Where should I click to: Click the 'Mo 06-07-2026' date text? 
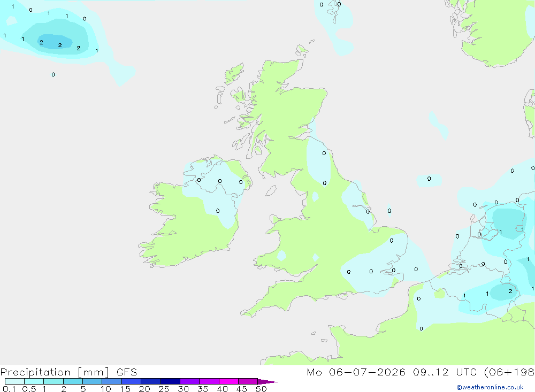point(356,372)
